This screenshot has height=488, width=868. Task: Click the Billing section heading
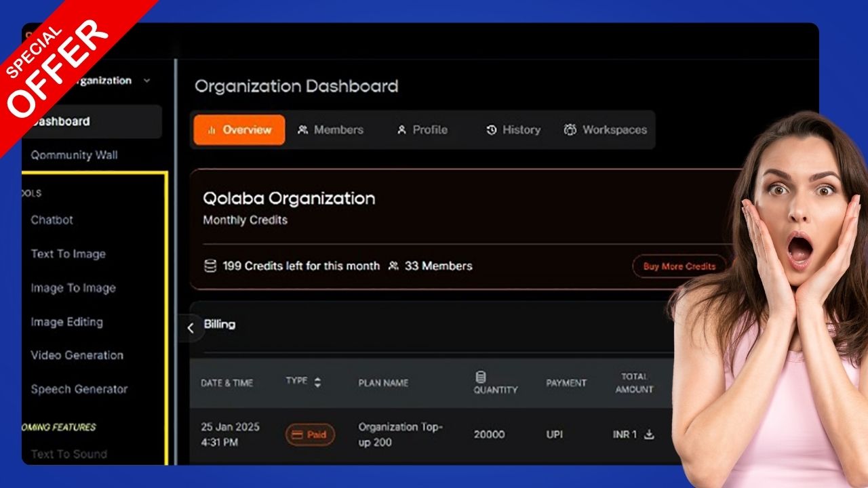coord(220,324)
